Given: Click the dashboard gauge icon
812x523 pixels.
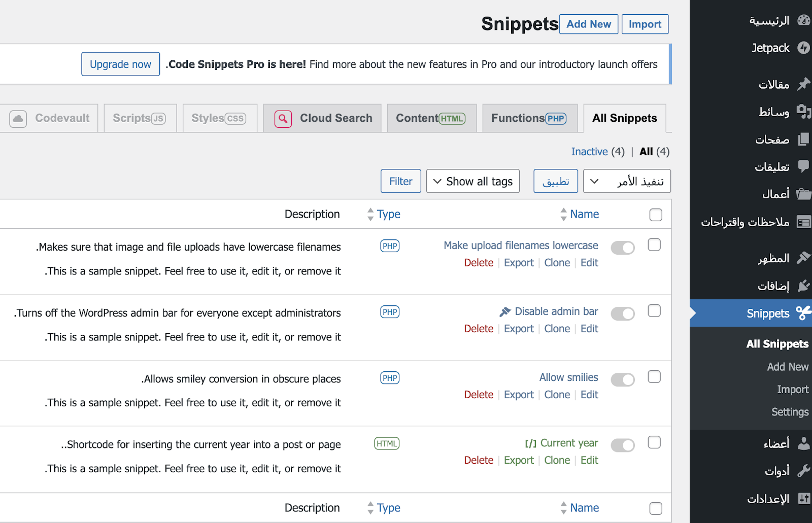Looking at the screenshot, I should pos(804,20).
